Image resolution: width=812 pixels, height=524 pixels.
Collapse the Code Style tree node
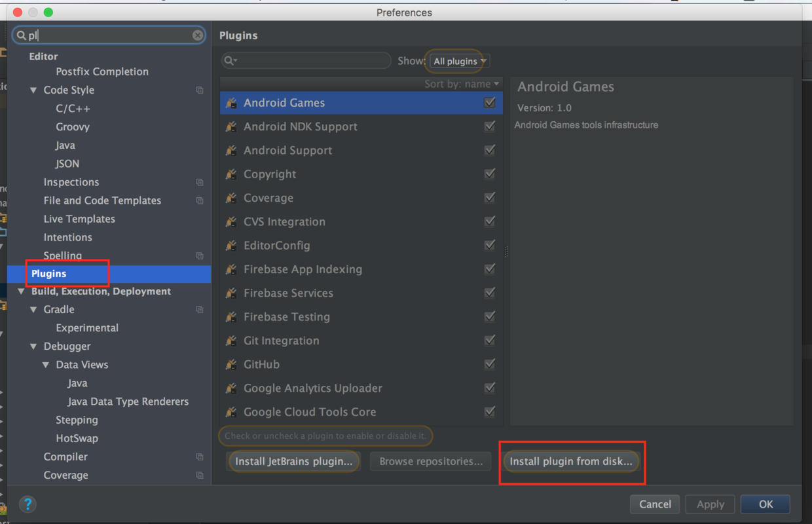tap(33, 90)
